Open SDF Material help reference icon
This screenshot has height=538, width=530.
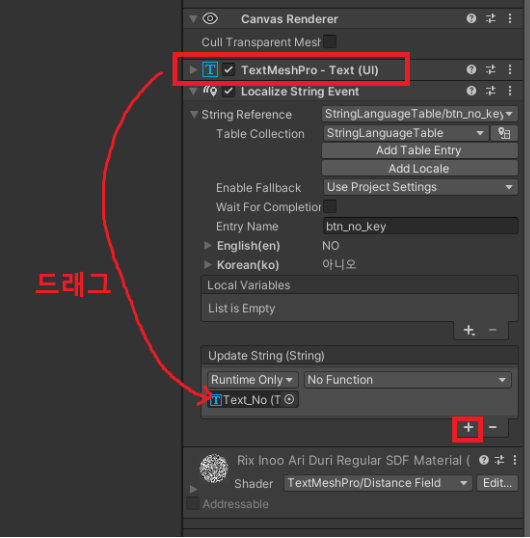484,460
